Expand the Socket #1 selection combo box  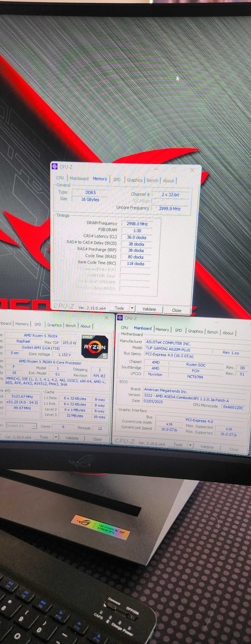[21, 426]
